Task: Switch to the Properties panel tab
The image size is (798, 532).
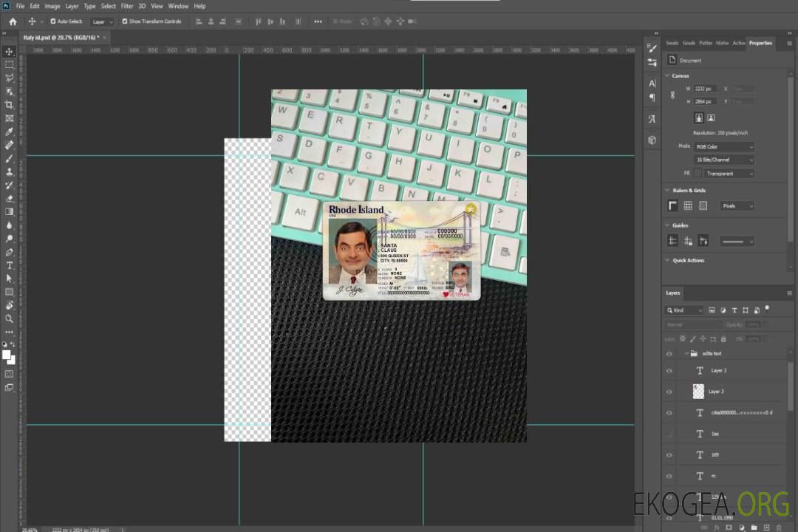Action: click(x=760, y=43)
